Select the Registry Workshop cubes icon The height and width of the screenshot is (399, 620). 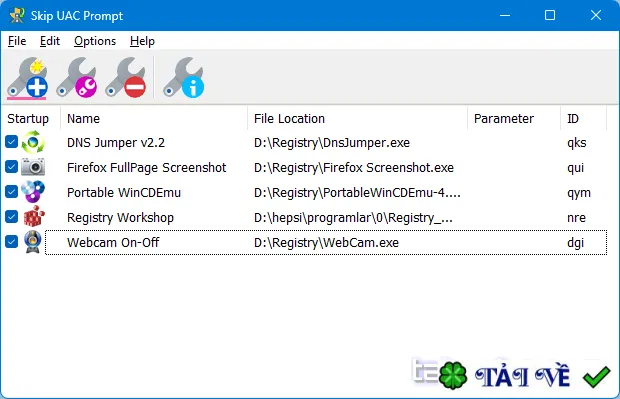[x=34, y=217]
